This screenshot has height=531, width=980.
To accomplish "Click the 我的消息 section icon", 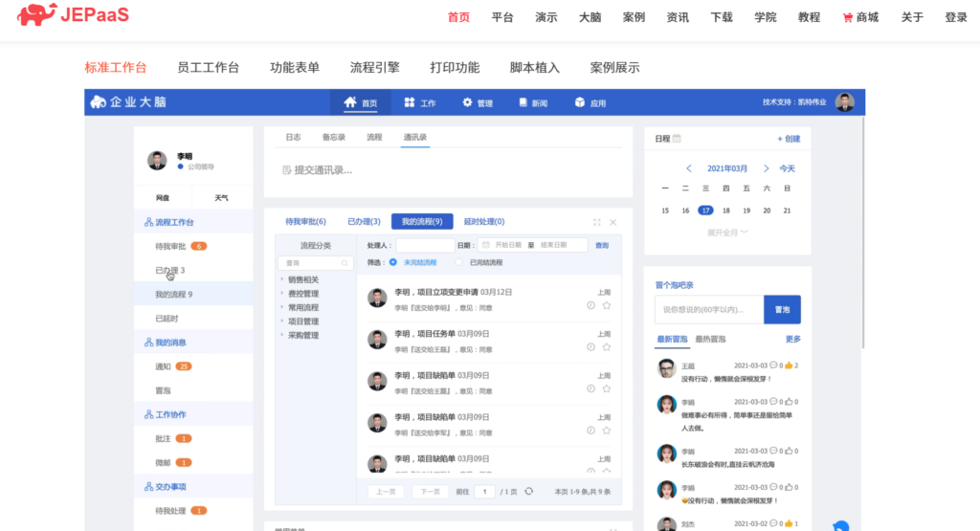I will click(148, 343).
